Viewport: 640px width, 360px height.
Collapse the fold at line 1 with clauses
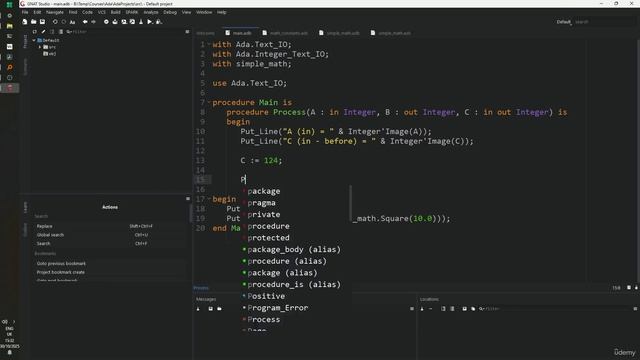[x=209, y=44]
